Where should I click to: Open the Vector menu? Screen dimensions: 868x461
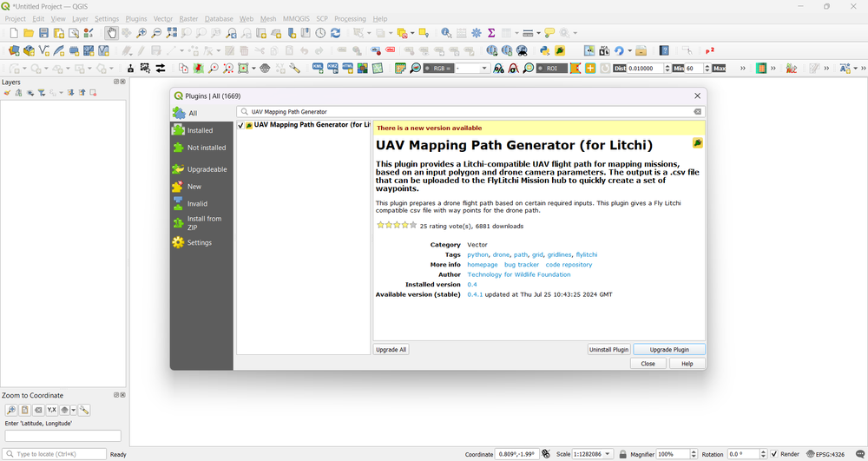[x=163, y=19]
